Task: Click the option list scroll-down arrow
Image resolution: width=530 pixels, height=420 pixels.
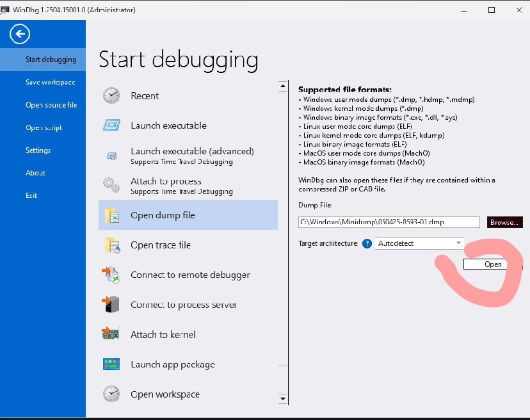Action: click(x=283, y=399)
